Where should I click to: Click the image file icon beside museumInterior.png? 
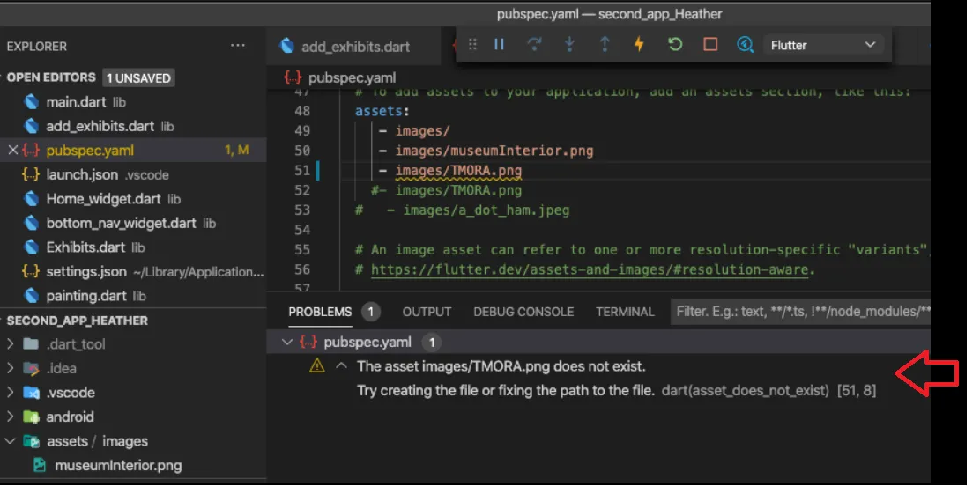(x=40, y=465)
